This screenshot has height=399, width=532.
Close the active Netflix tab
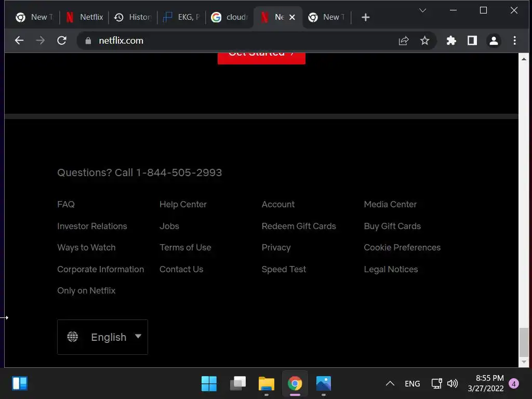(x=292, y=17)
